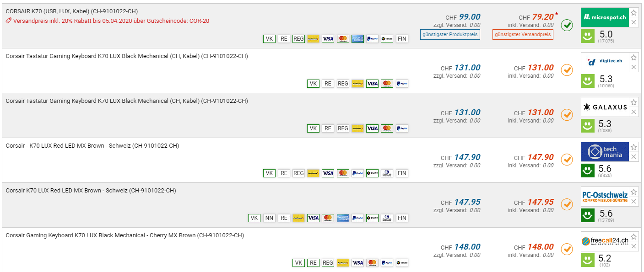
Task: Click the microspot.ch shop logo
Action: coord(604,17)
